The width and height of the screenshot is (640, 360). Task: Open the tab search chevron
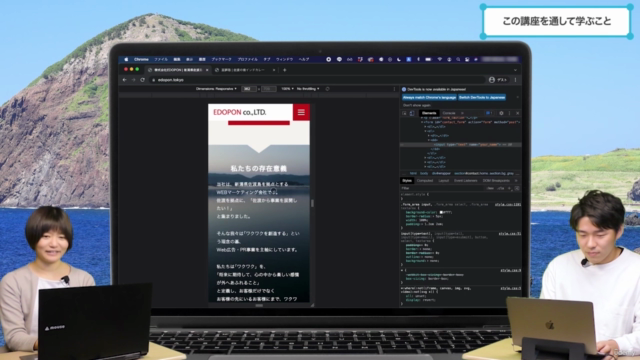coord(515,70)
